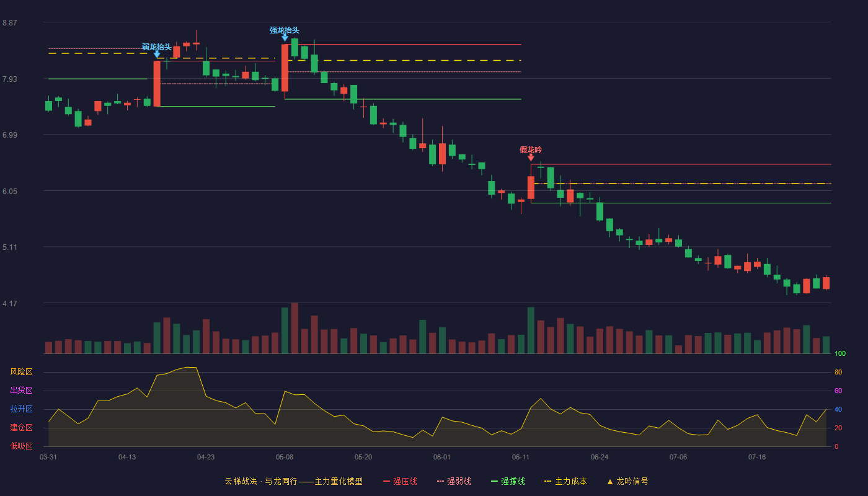Click the 4.17 price axis label
868x496 pixels.
10,304
